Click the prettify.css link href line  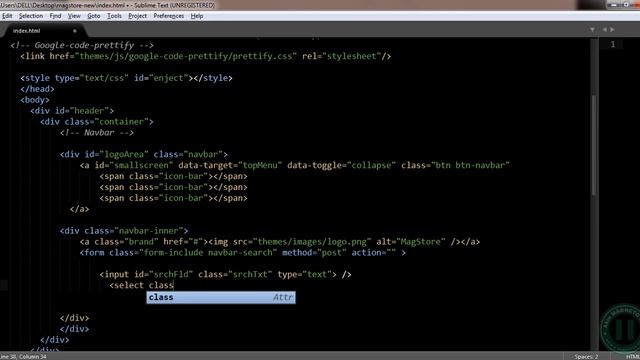click(x=206, y=56)
